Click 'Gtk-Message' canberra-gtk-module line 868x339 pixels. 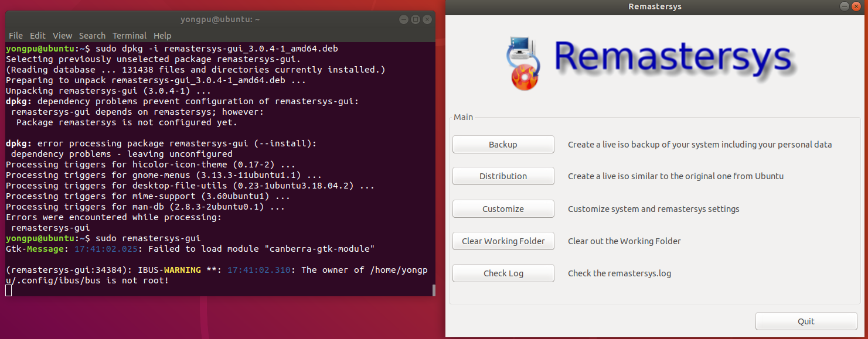pyautogui.click(x=190, y=249)
